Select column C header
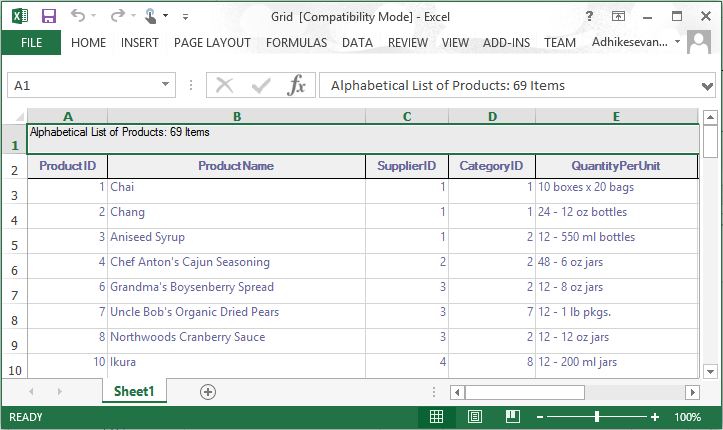 tap(407, 116)
